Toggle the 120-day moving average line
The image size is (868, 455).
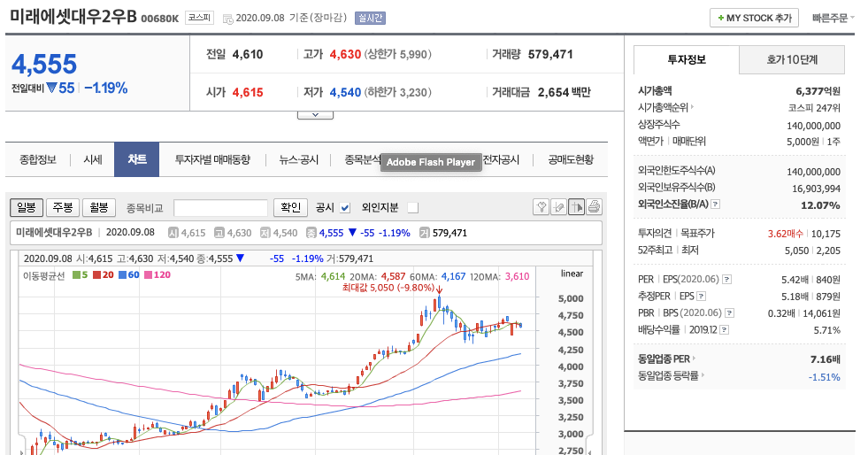coord(157,275)
